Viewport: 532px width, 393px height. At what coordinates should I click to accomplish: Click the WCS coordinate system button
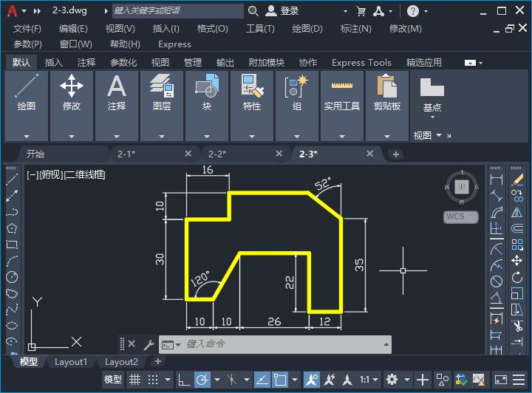(x=461, y=216)
